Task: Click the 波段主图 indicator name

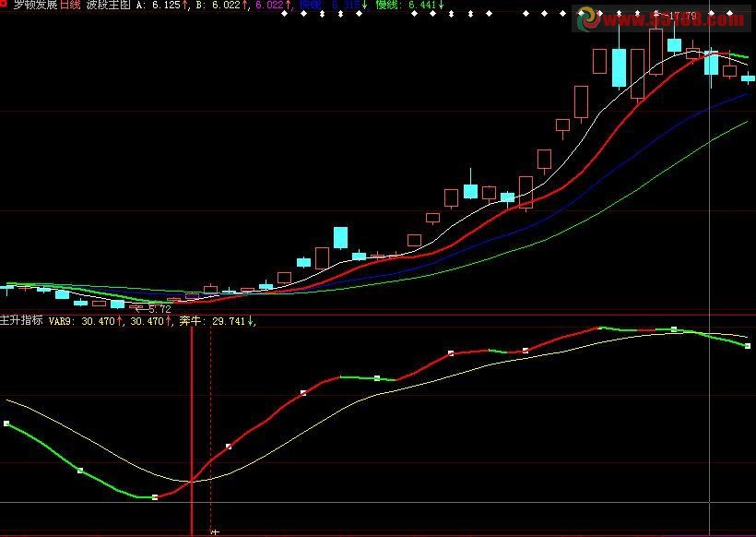Action: [x=109, y=5]
